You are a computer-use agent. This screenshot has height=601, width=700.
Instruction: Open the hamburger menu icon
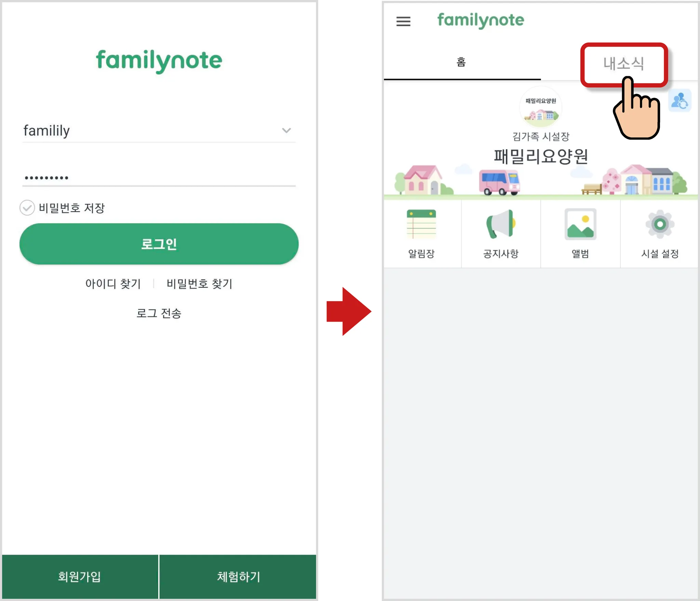coord(403,22)
